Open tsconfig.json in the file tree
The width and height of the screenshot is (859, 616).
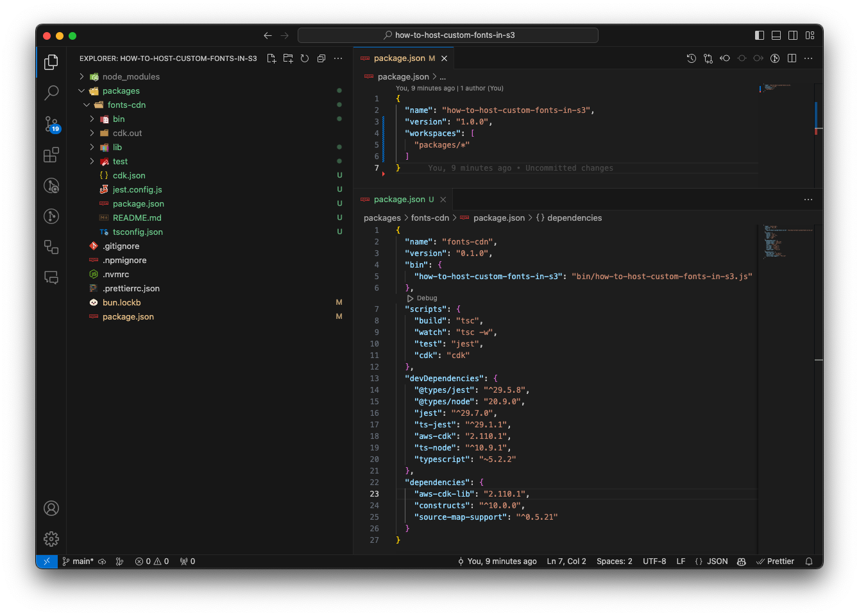point(137,232)
